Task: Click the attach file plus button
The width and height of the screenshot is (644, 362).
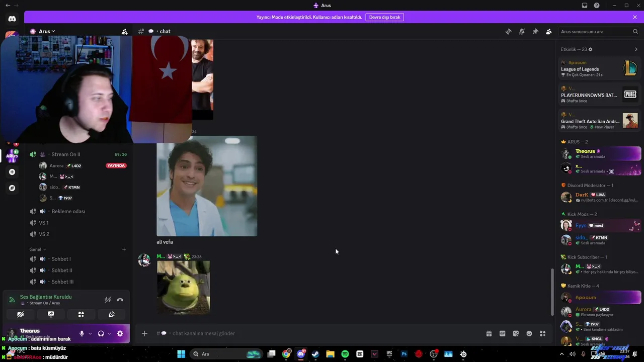Action: [144, 333]
